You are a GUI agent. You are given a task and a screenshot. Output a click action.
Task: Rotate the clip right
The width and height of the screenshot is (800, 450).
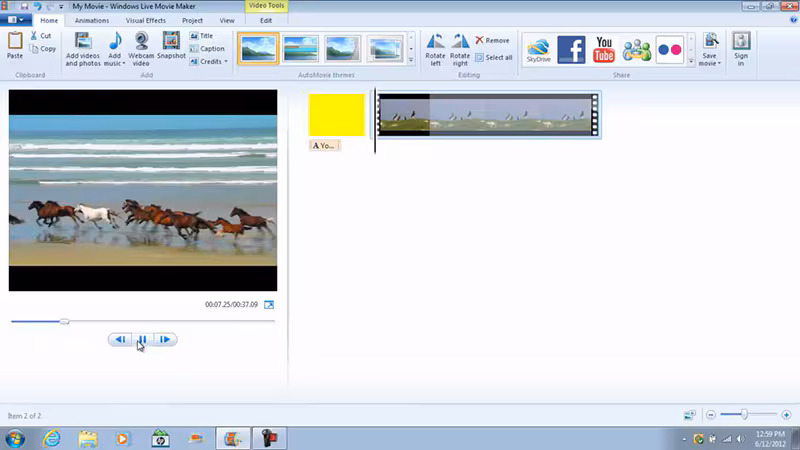460,49
